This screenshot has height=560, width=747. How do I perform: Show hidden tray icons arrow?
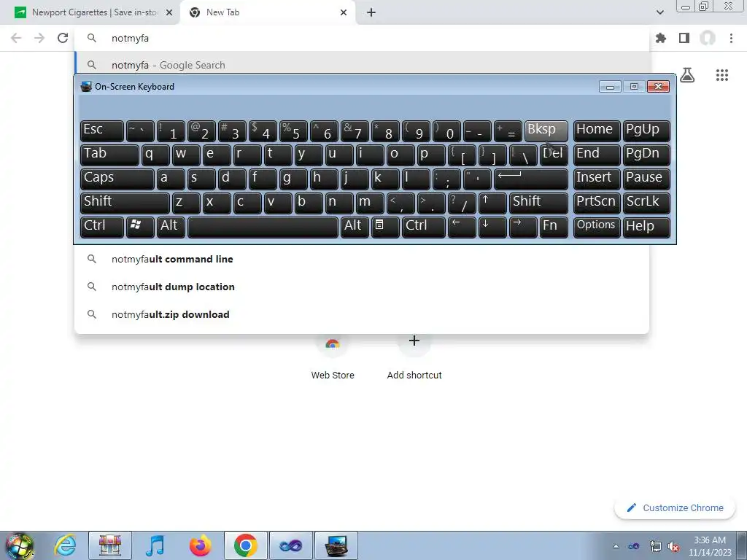616,547
